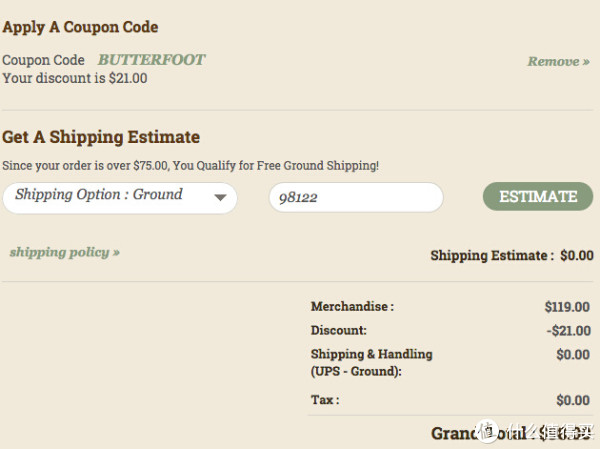Select the BUTTERFOOT coupon code text
The width and height of the screenshot is (600, 449).
[152, 60]
